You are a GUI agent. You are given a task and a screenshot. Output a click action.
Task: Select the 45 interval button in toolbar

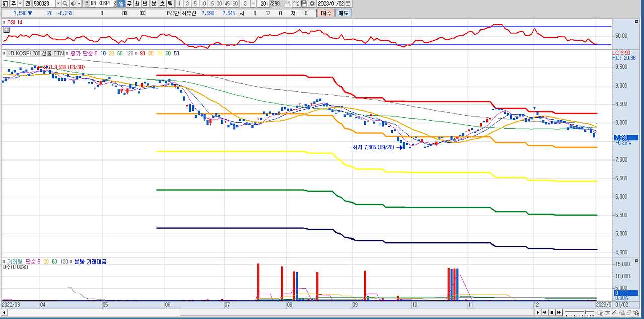point(227,3)
